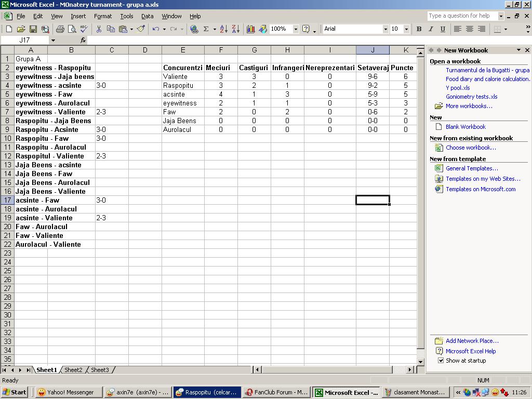The width and height of the screenshot is (532, 399).
Task: Click the Choose workbook... link
Action: 471,148
